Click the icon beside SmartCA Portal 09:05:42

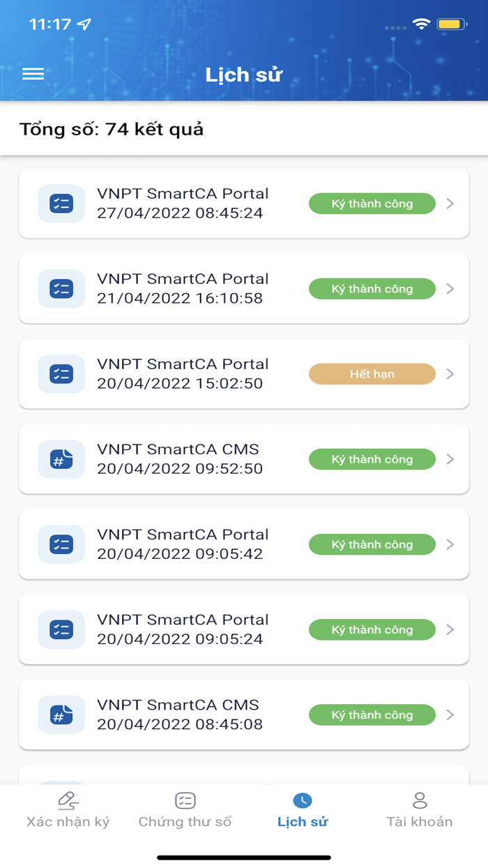(61, 544)
